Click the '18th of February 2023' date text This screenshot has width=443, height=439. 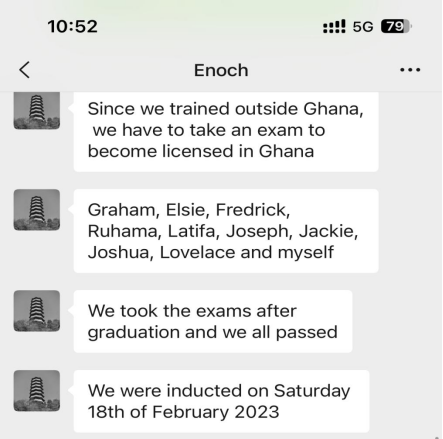(x=183, y=412)
